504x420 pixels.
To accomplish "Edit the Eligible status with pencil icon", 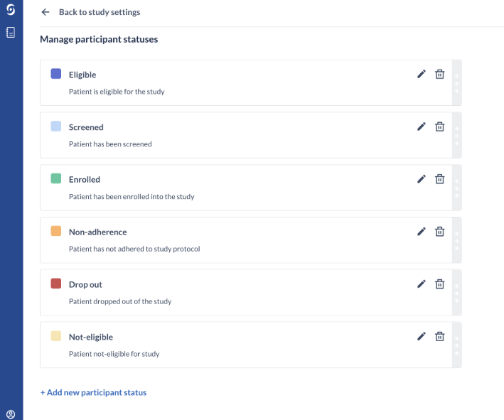I will coord(421,74).
